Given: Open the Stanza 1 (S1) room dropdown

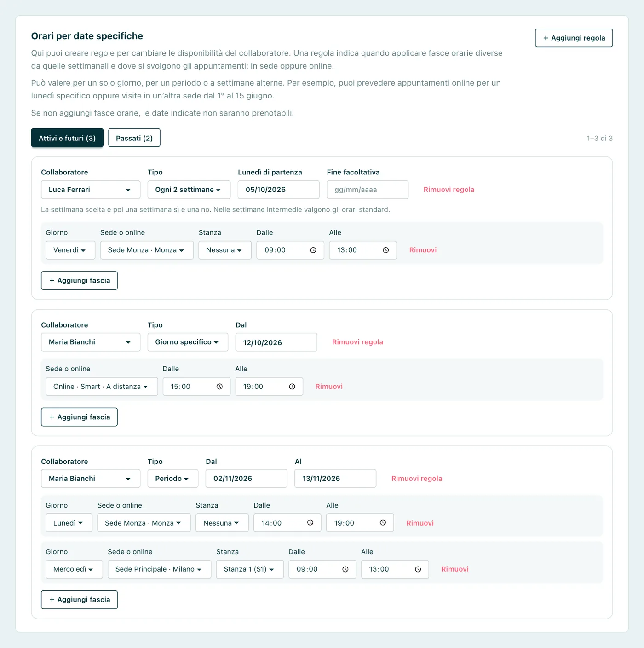Looking at the screenshot, I should (250, 569).
